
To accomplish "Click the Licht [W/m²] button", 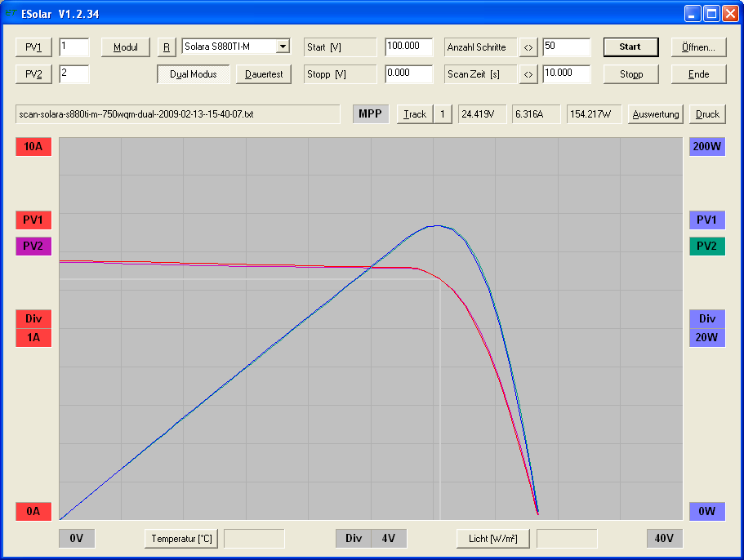I will click(x=493, y=539).
